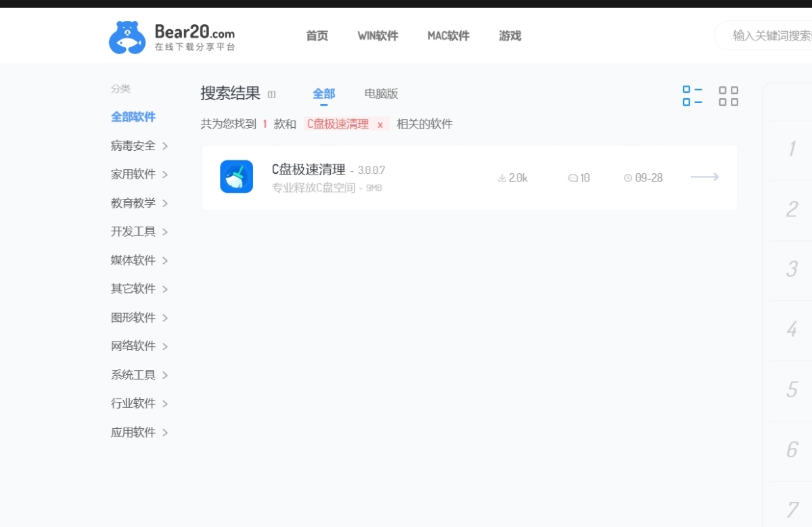
Task: Click the 9MB file size text
Action: tap(374, 188)
